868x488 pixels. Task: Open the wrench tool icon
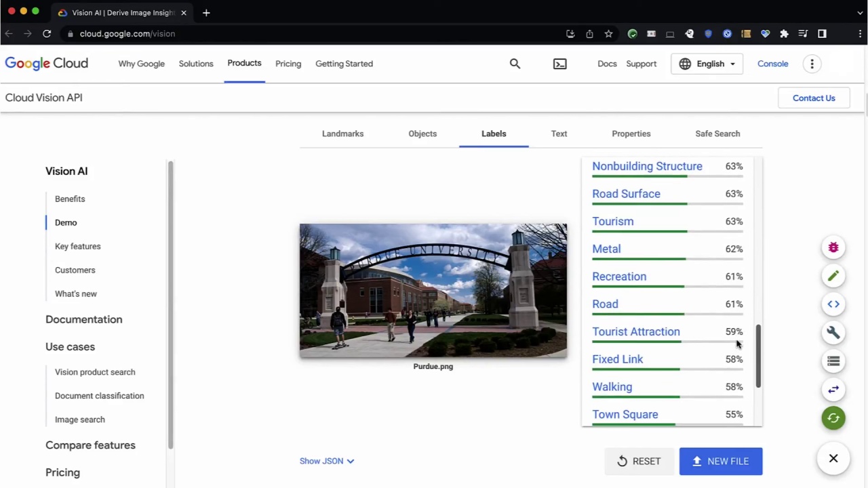click(833, 333)
